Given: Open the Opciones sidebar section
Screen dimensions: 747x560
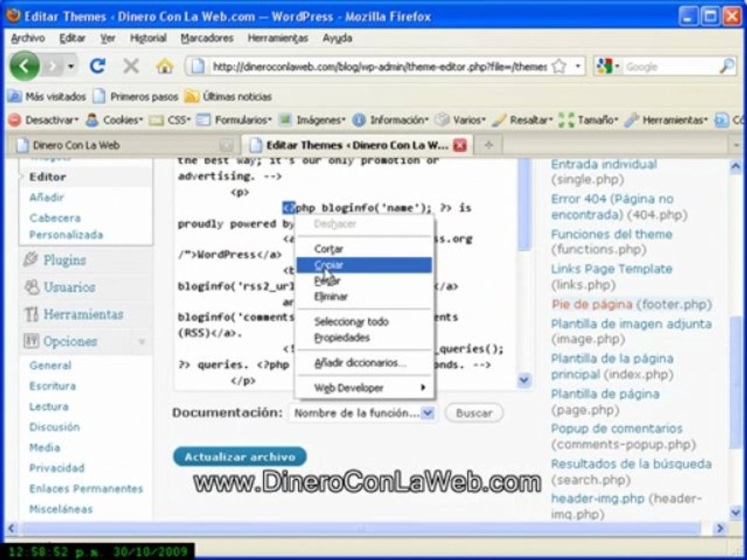Looking at the screenshot, I should pos(70,341).
